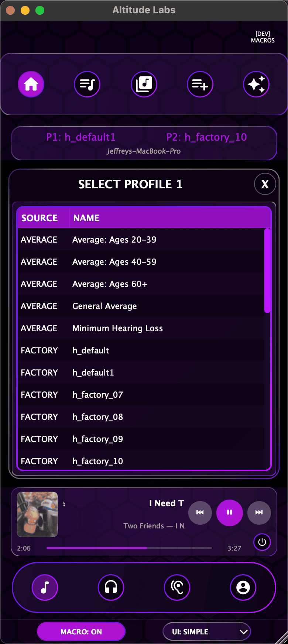Viewport: 288px width, 644px height.
Task: Open the add-to-list icon in top bar
Action: 200,84
